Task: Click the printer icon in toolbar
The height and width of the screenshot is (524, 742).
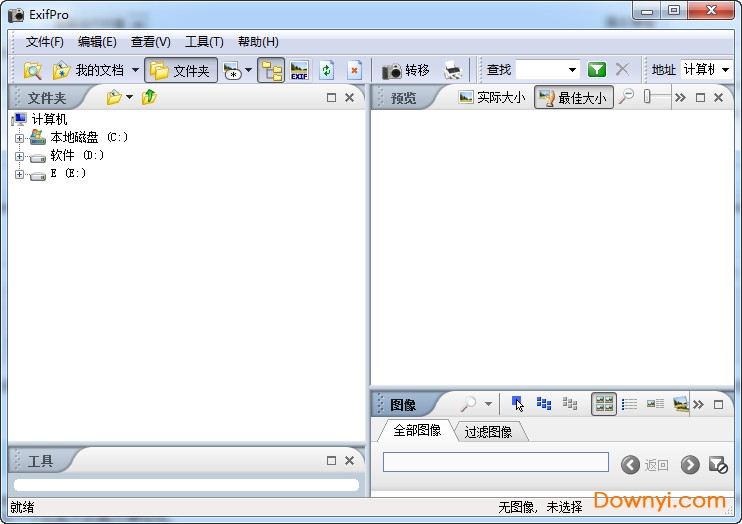Action: click(453, 70)
